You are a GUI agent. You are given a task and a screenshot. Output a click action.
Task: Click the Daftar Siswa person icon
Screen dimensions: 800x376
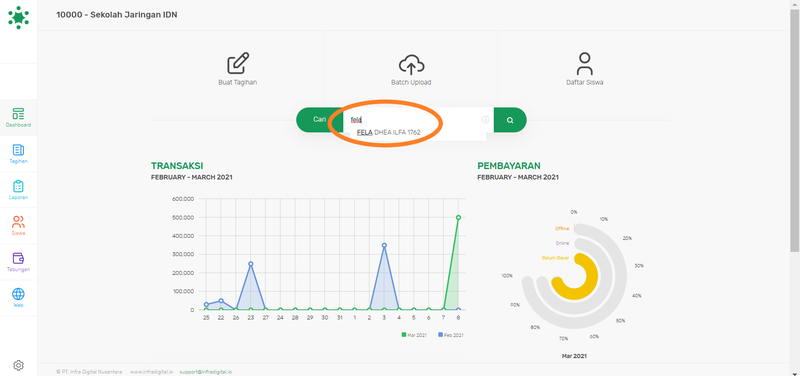click(x=585, y=64)
